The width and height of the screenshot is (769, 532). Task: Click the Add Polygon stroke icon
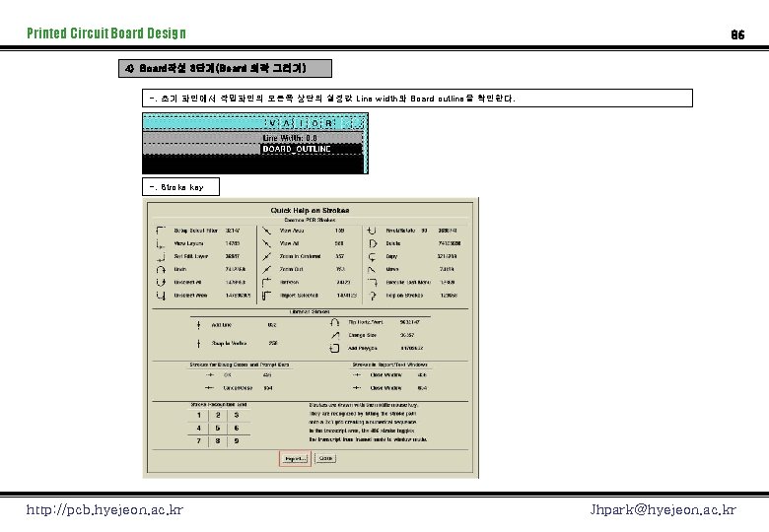[x=334, y=349]
